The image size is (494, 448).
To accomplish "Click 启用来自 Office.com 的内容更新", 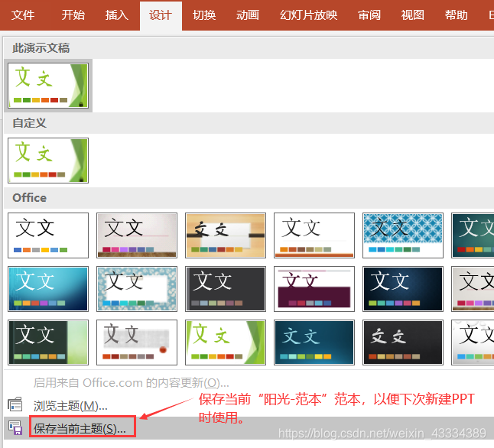I will 131,383.
